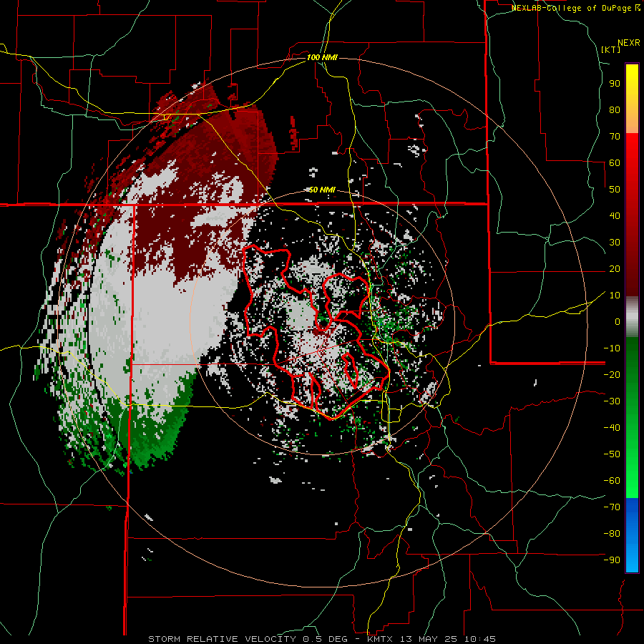Viewport: 644px width, 644px height.
Task: Click the -70 value on the color scale
Action: 612,507
